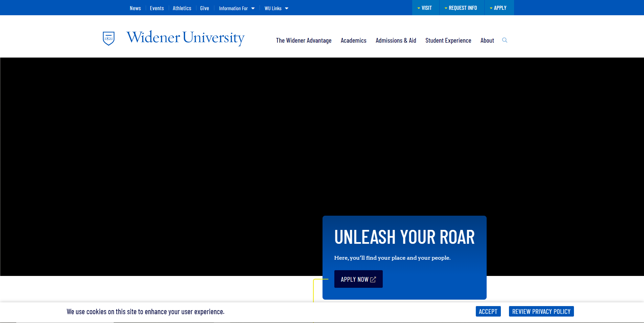The width and height of the screenshot is (644, 323).
Task: Click Review Privacy Policy button
Action: 541,311
